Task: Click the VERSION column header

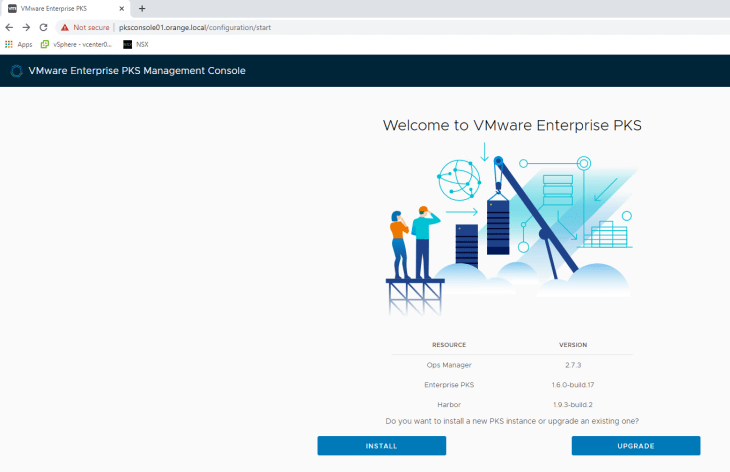Action: (573, 344)
